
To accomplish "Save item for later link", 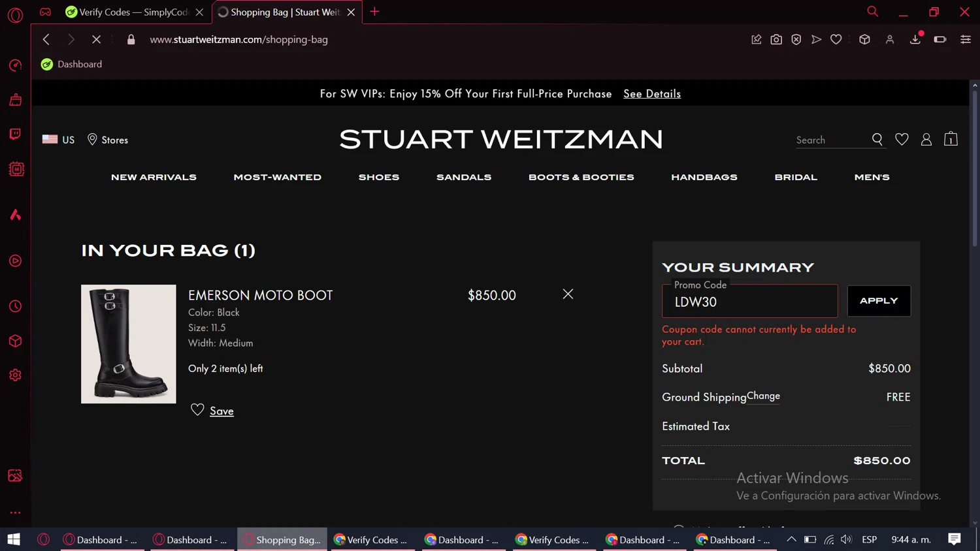I will click(x=221, y=411).
